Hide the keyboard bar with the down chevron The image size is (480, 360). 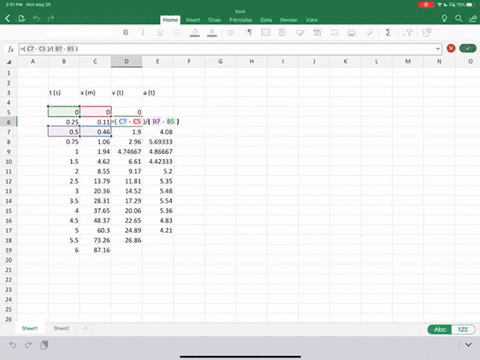click(468, 344)
